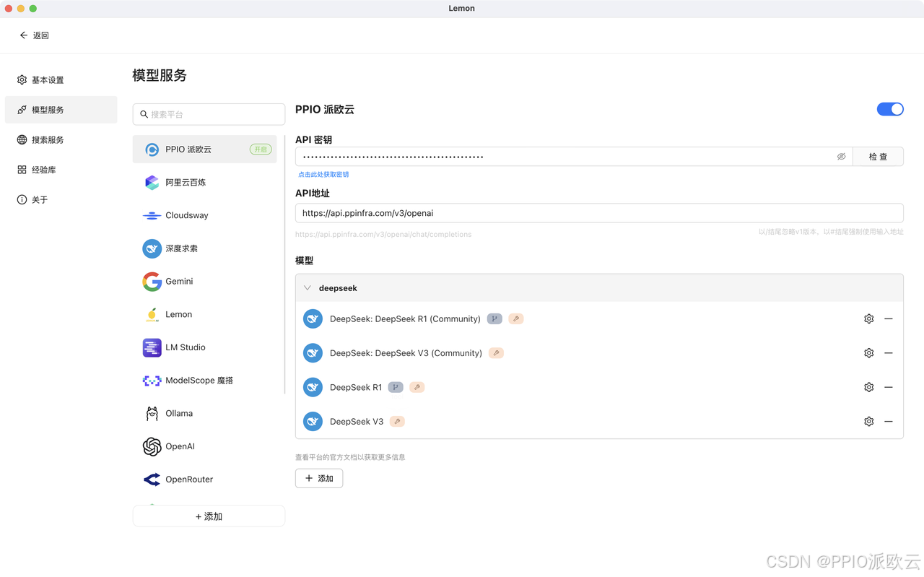Select 深度求索 provider icon
This screenshot has height=577, width=924.
pos(152,248)
